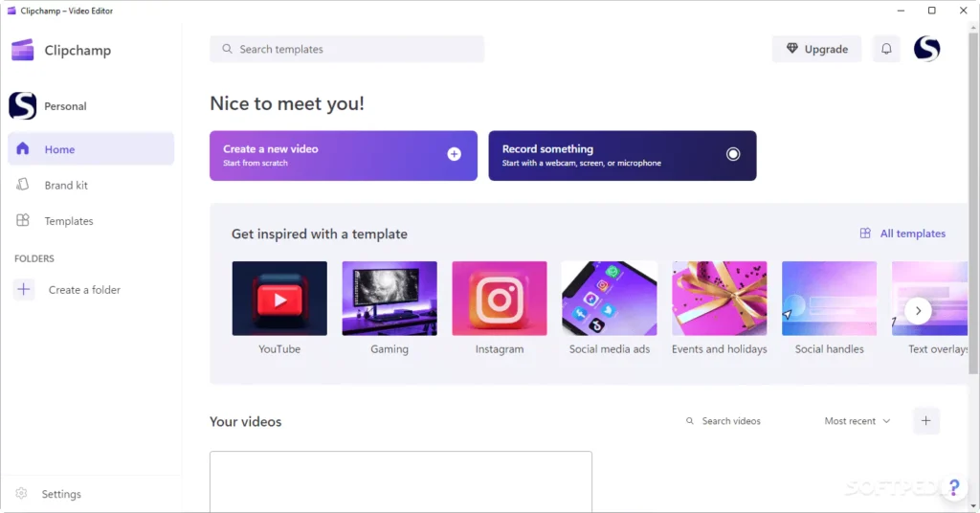980x513 pixels.
Task: Click the Social handles label
Action: pyautogui.click(x=830, y=349)
